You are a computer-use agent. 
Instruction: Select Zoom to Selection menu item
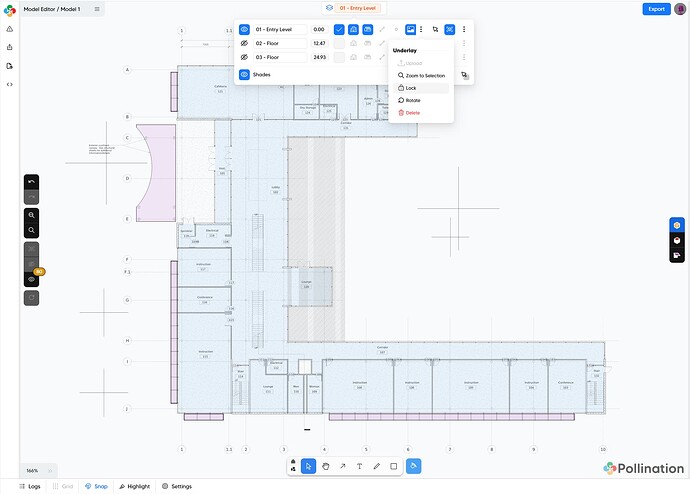point(421,75)
